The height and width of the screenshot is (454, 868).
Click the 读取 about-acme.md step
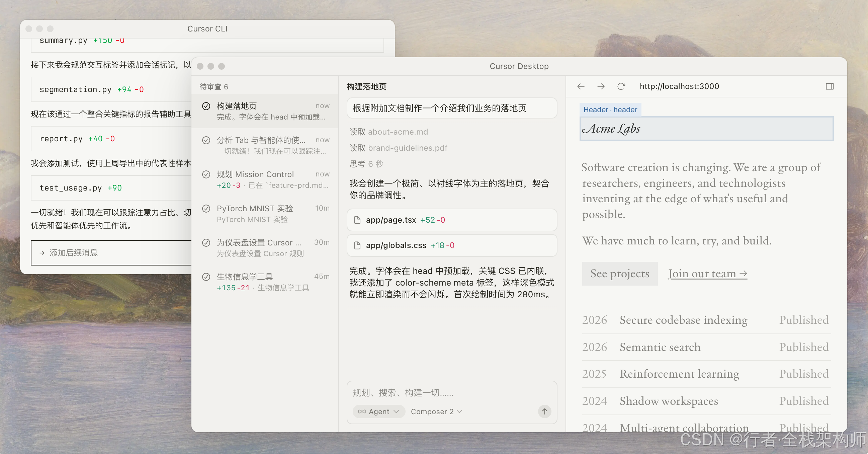click(388, 132)
